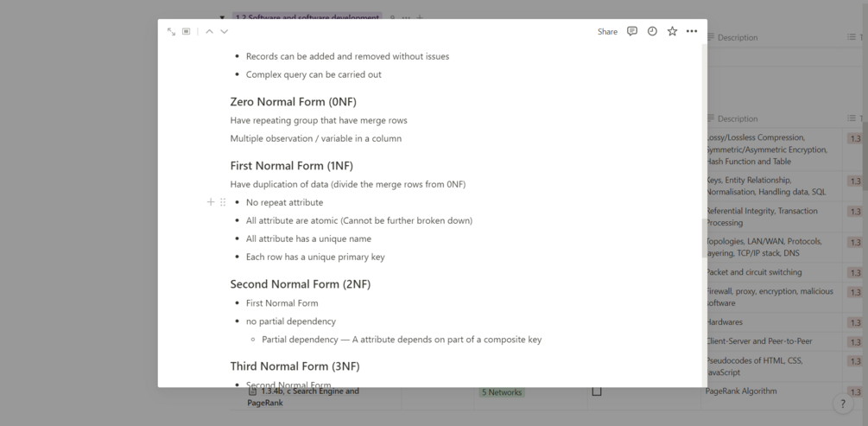Viewport: 868px width, 426px height.
Task: Open the help question mark button
Action: point(843,404)
